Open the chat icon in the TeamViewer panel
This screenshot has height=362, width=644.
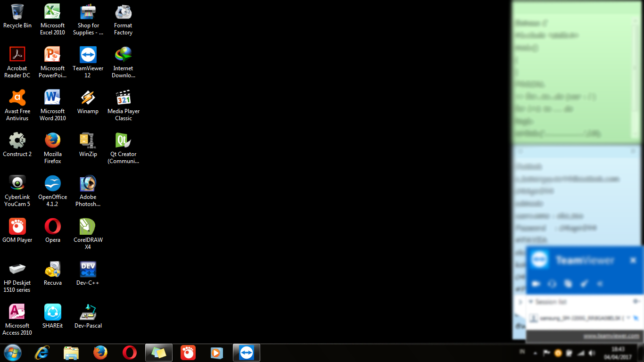552,283
